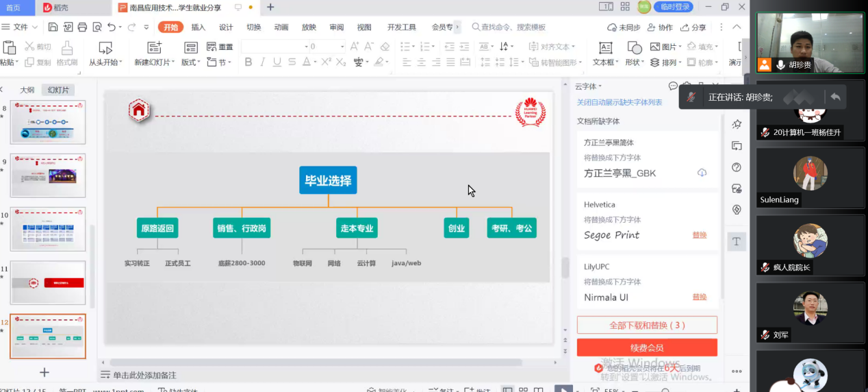868x392 pixels.
Task: Open the 形状 shapes tool
Action: click(x=634, y=48)
